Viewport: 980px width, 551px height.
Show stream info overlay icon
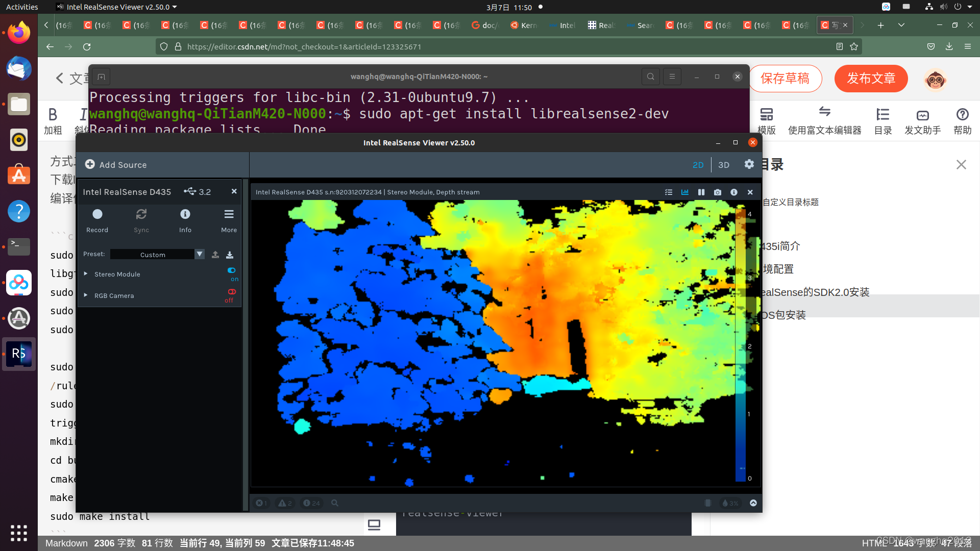point(734,192)
